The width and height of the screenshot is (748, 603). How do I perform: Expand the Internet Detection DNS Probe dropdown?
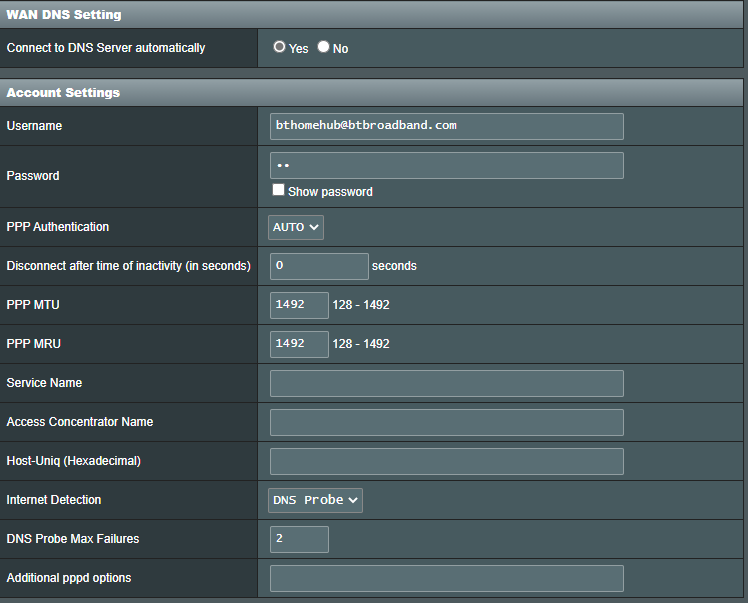coord(315,500)
